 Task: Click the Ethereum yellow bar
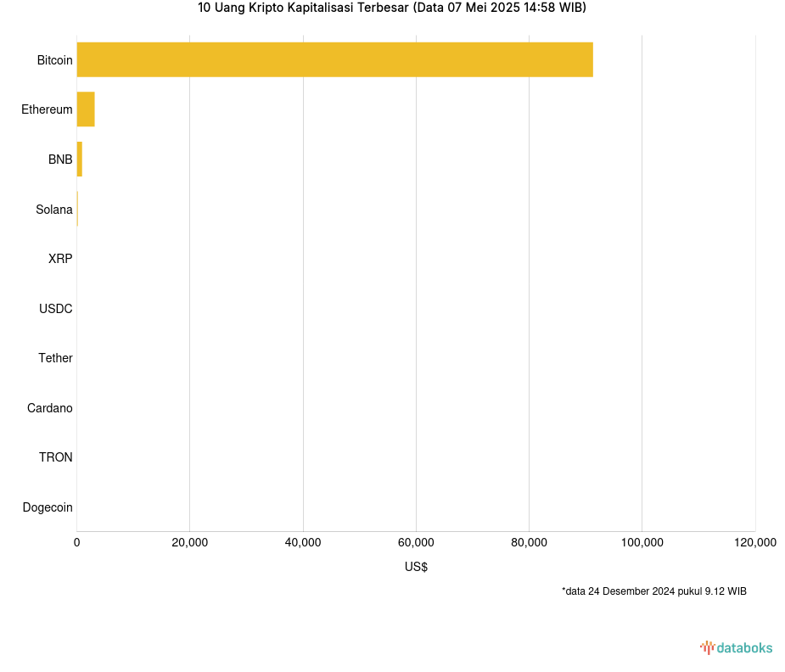[x=86, y=109]
